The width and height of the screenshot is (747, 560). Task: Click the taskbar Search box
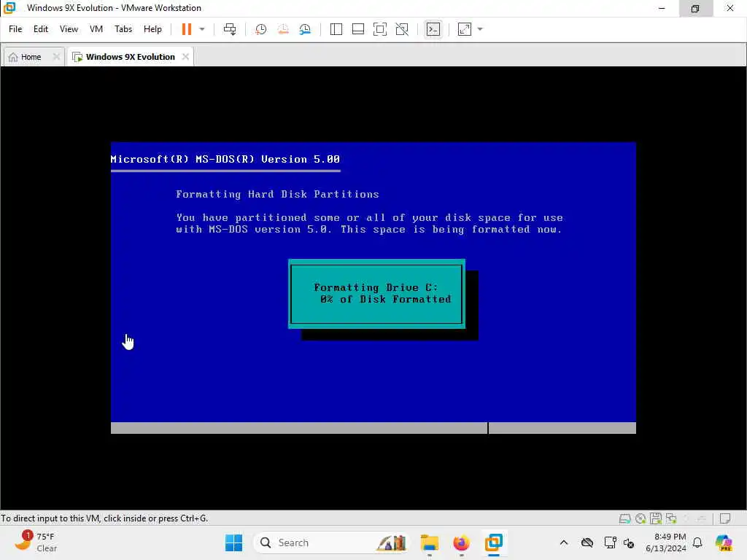333,542
